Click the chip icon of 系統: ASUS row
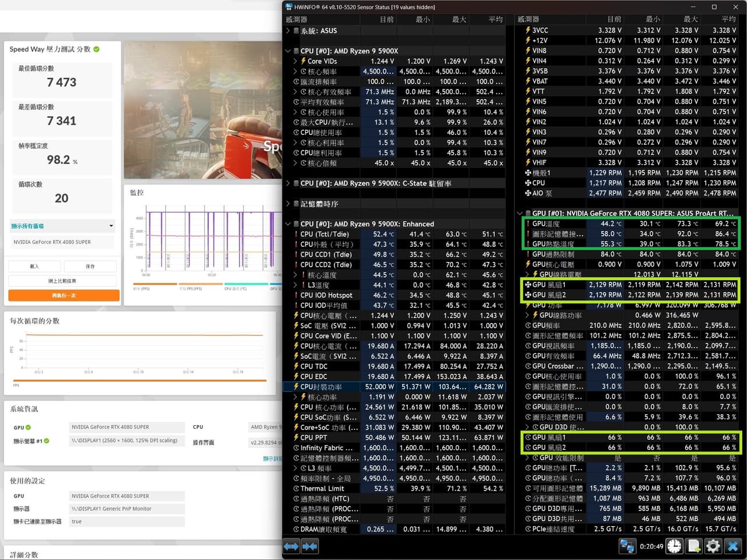747x560 pixels. pos(296,31)
